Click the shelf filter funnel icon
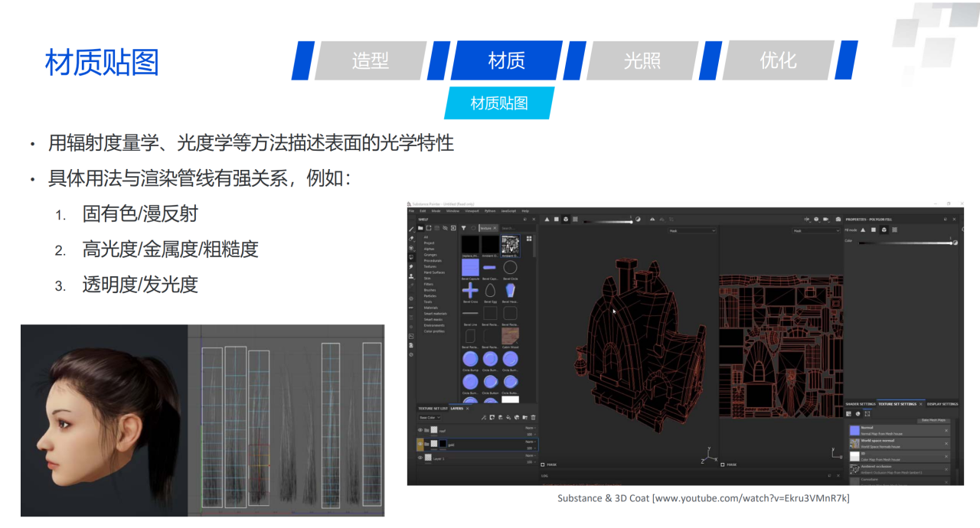Image resolution: width=980 pixels, height=528 pixels. (x=463, y=228)
